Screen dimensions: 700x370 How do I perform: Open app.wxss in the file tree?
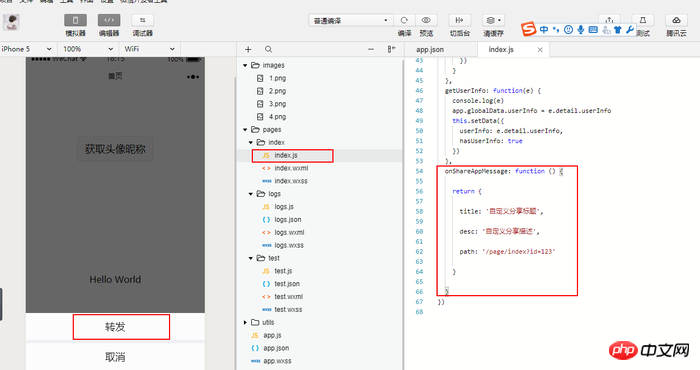pyautogui.click(x=277, y=361)
